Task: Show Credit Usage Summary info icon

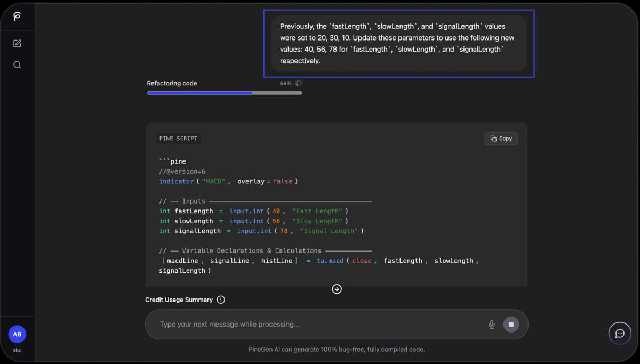Action: click(x=221, y=300)
